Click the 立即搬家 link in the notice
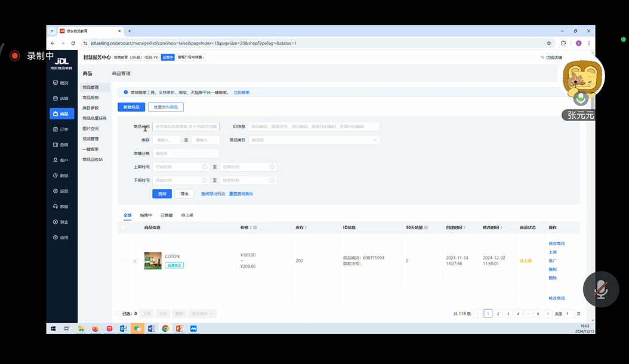Viewport: 629px width, 364px height. [242, 92]
